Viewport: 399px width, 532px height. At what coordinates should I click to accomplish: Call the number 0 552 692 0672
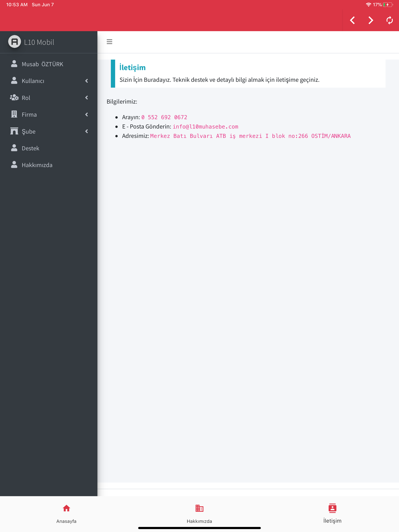[164, 117]
